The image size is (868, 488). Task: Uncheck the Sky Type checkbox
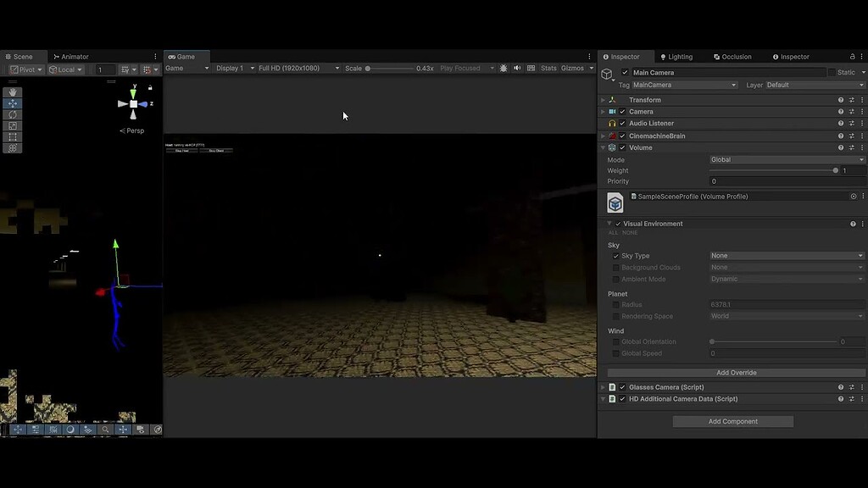616,255
